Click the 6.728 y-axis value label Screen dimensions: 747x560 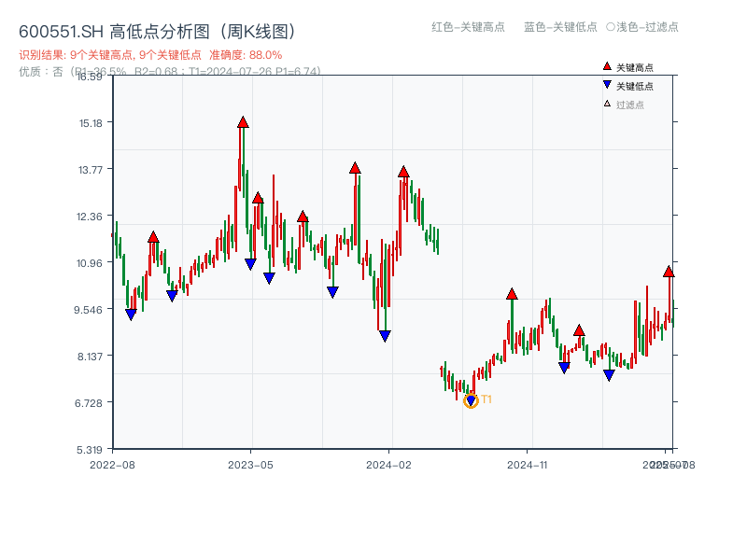click(87, 403)
